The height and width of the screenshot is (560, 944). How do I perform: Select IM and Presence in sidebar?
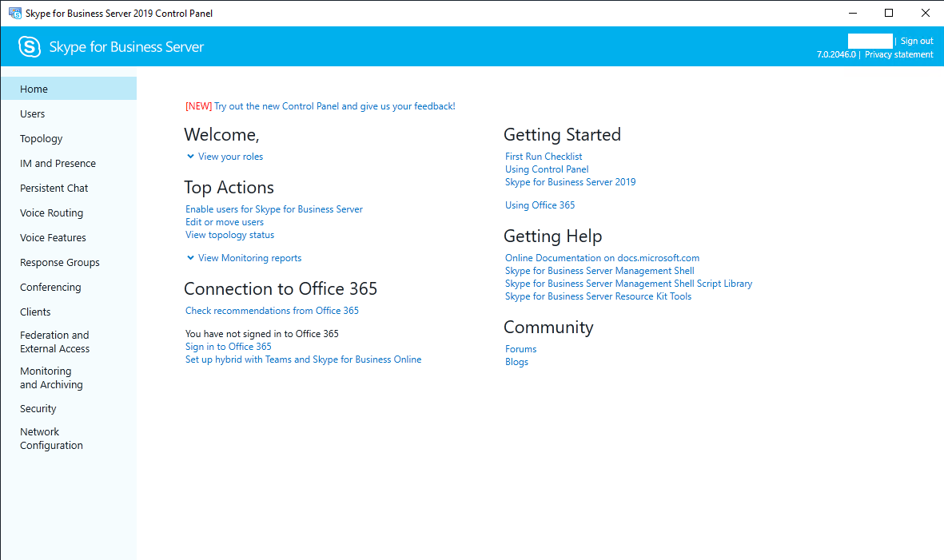coord(58,164)
